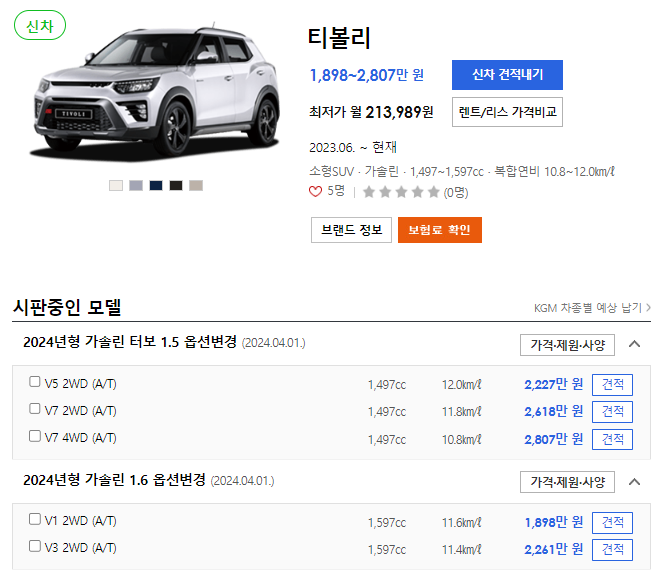Click the Tivoli car image

click(x=156, y=91)
